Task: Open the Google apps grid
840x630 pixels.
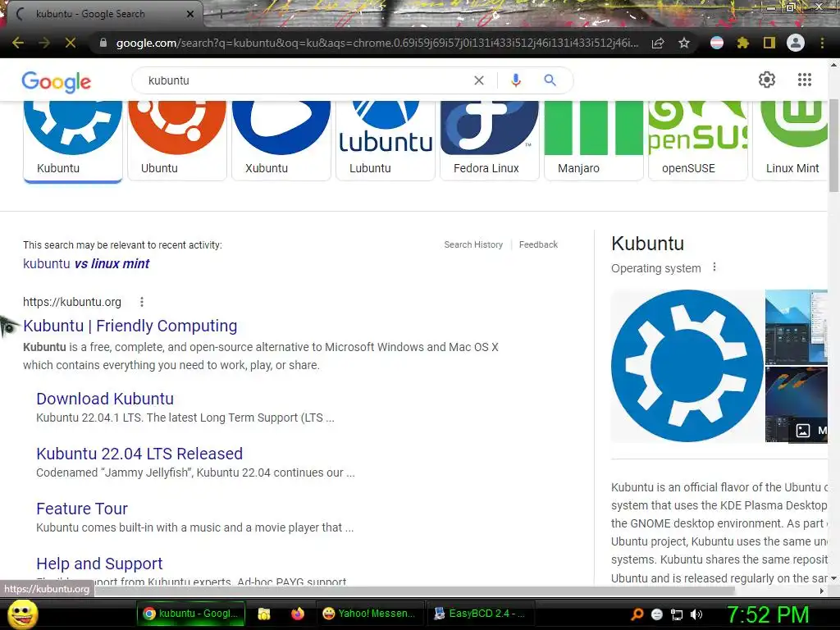Action: click(805, 80)
